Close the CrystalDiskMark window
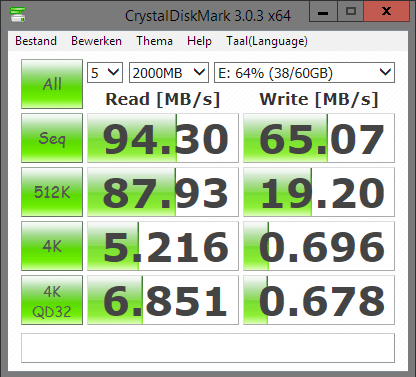 (x=386, y=11)
